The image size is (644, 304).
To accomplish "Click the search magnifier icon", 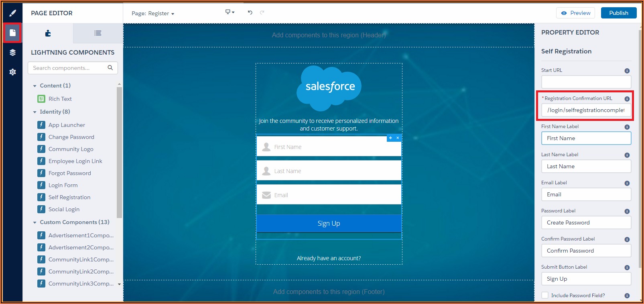I will click(x=110, y=68).
